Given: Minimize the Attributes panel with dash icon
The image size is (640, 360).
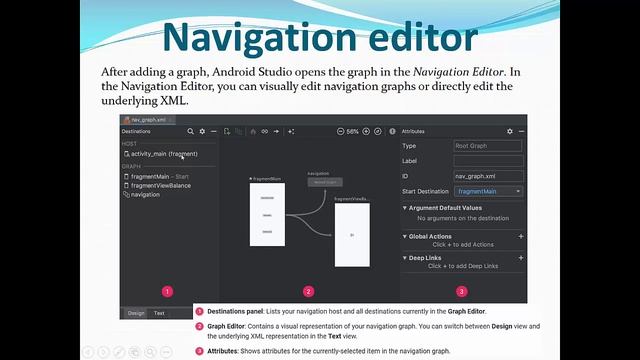Looking at the screenshot, I should pos(521,131).
